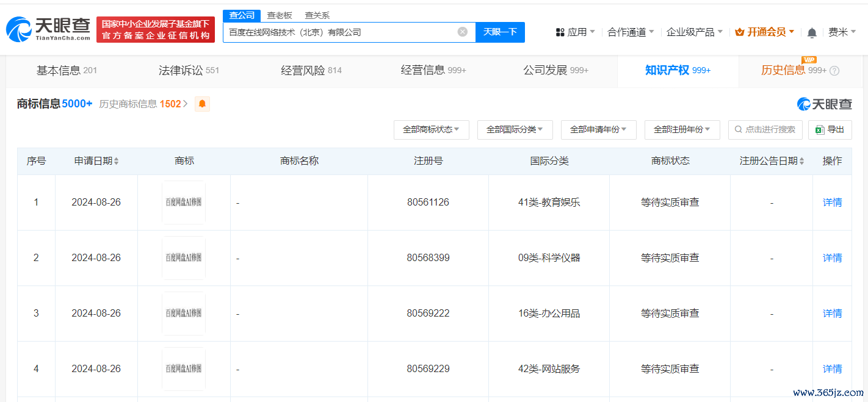The height and width of the screenshot is (402, 868).
Task: Open the 合作通道 dropdown
Action: click(631, 32)
